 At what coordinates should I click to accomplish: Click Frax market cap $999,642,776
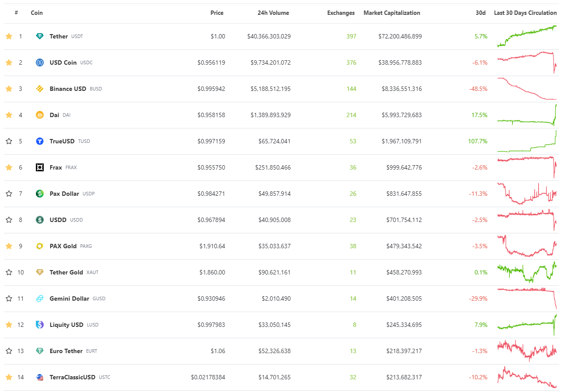click(x=404, y=167)
